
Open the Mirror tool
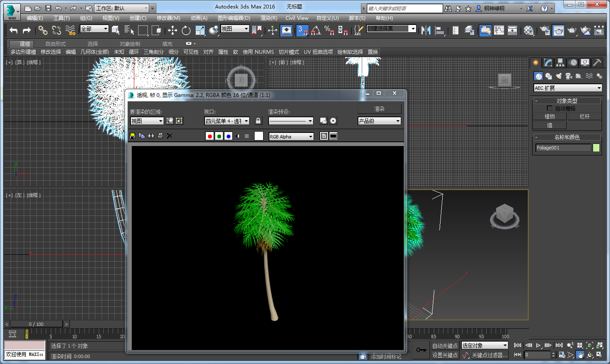(x=426, y=30)
